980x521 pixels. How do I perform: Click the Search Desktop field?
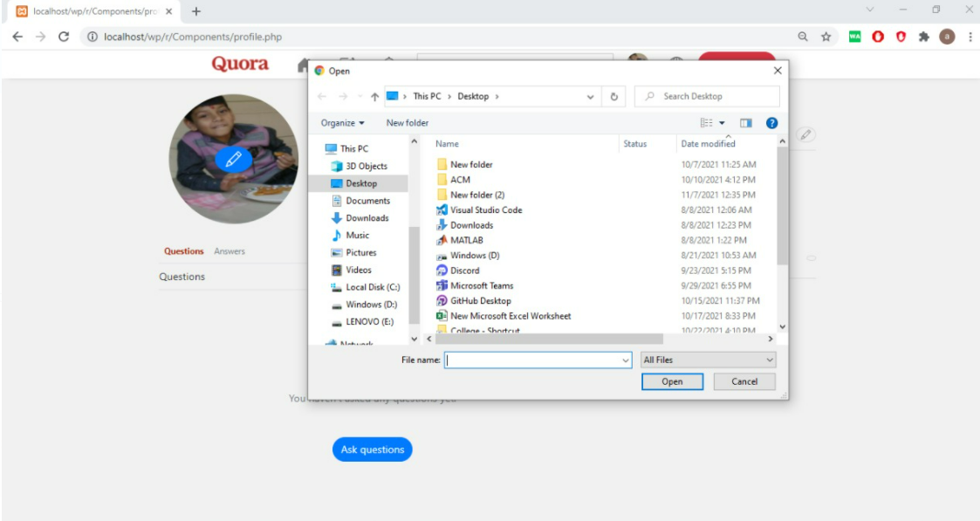coord(708,97)
